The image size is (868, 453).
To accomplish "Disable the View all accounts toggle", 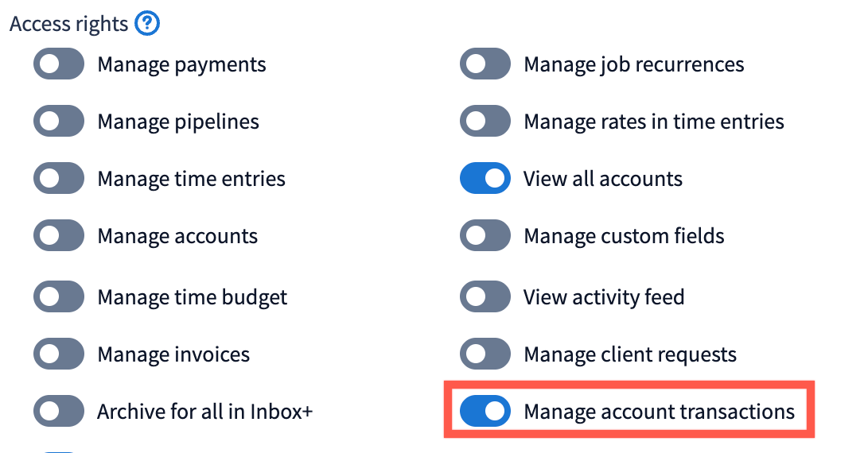I will 485,179.
